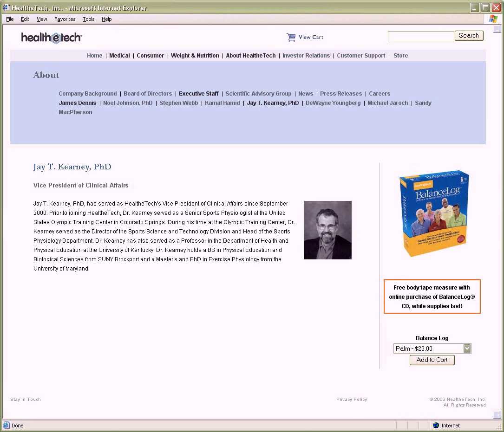Click into the search text field

(420, 36)
